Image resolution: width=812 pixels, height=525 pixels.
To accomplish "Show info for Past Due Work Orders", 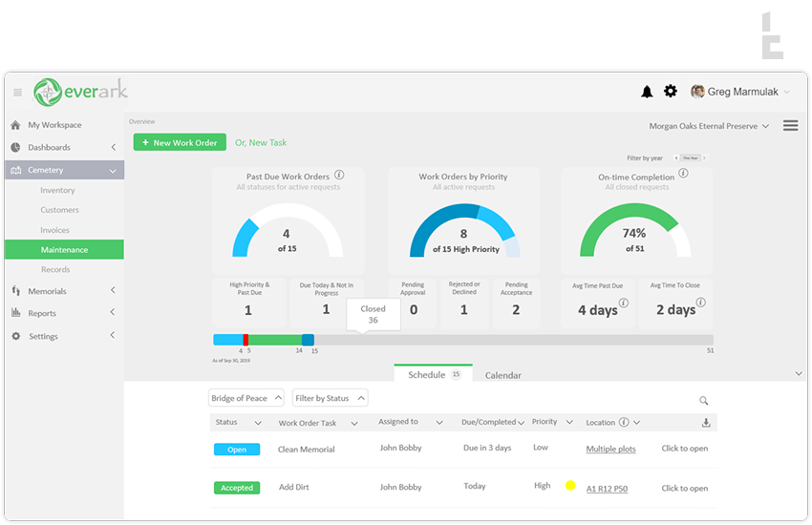I will tap(339, 176).
